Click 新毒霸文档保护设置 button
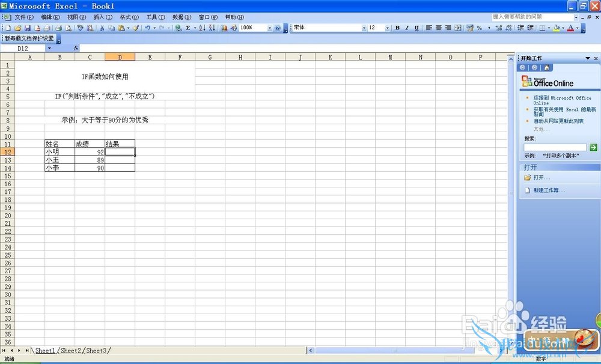This screenshot has width=601, height=364. pos(29,38)
